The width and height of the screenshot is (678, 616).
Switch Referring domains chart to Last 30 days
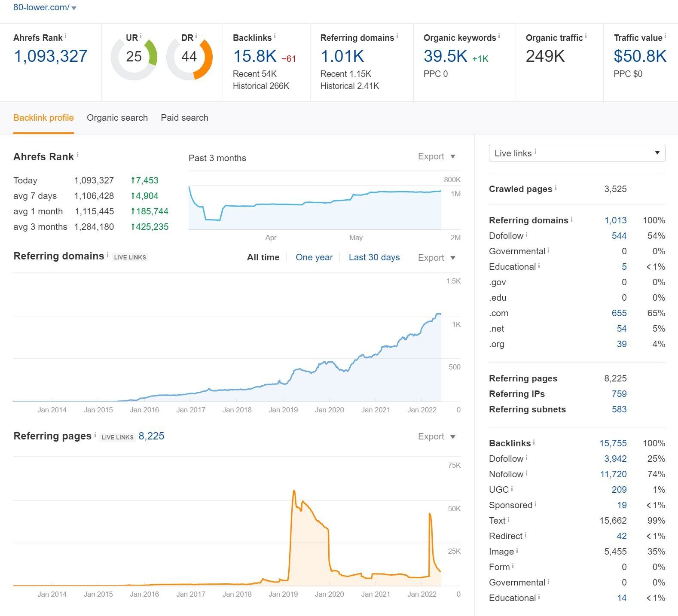[374, 257]
